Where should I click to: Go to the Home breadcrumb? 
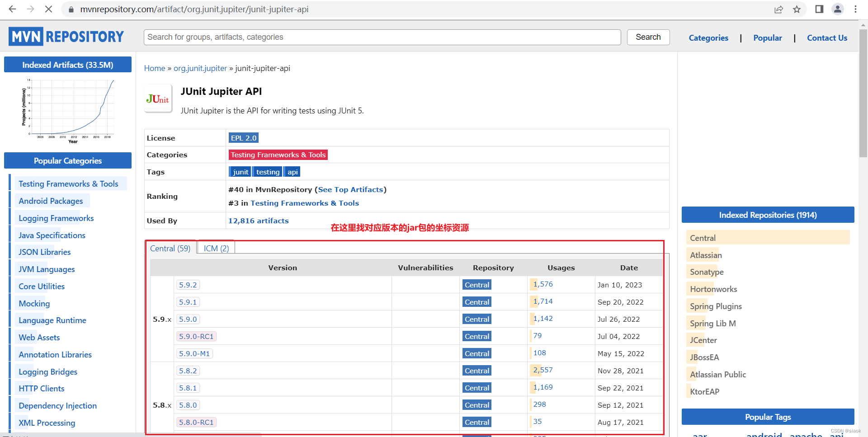coord(155,68)
